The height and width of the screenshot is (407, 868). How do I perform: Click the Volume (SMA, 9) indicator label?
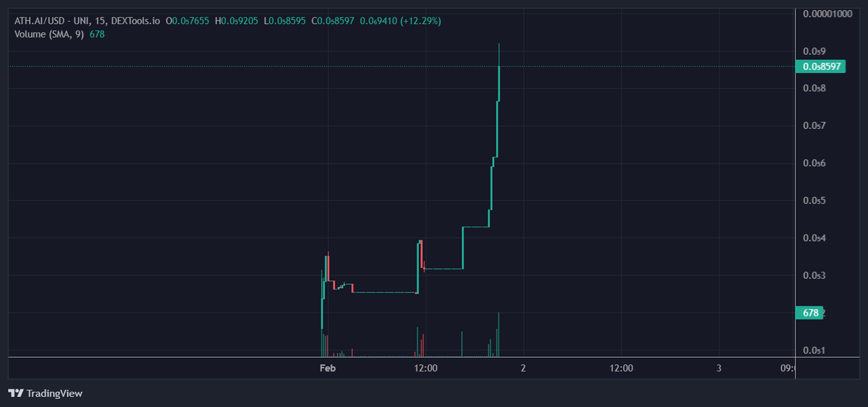tap(49, 34)
